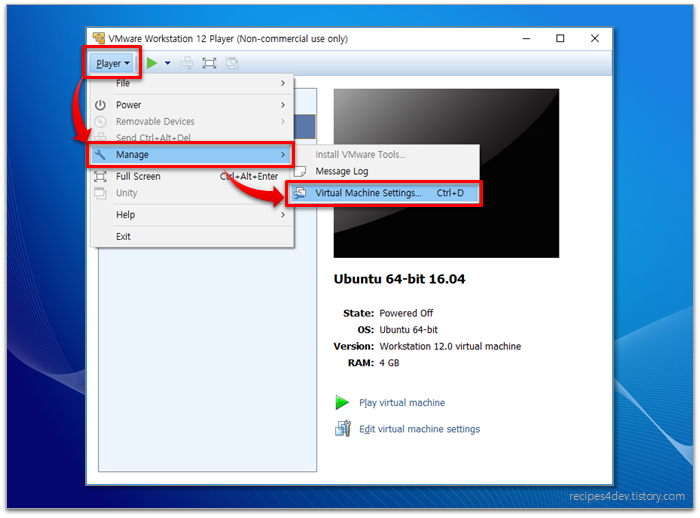Close the VMware Player window
Image resolution: width=700 pixels, height=518 pixels.
[595, 39]
